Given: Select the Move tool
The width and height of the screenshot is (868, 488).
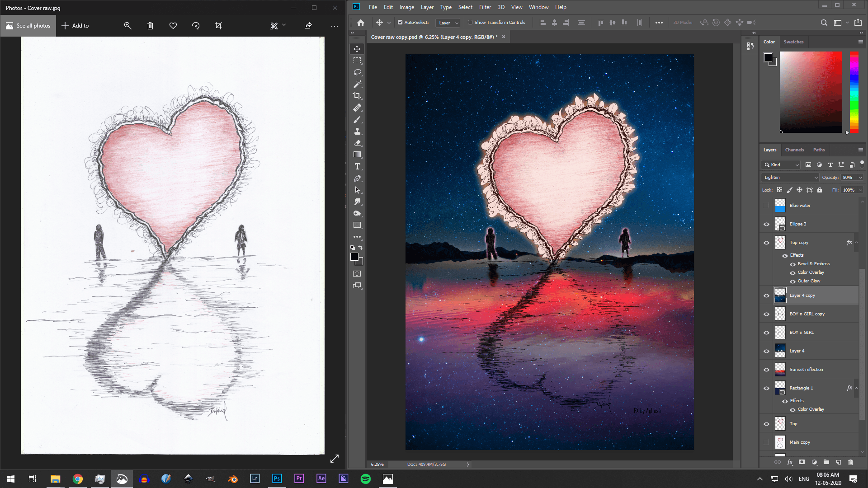Looking at the screenshot, I should coord(357,49).
